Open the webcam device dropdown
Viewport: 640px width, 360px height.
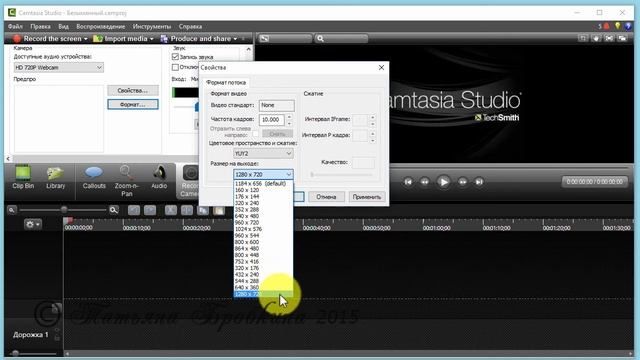58,67
